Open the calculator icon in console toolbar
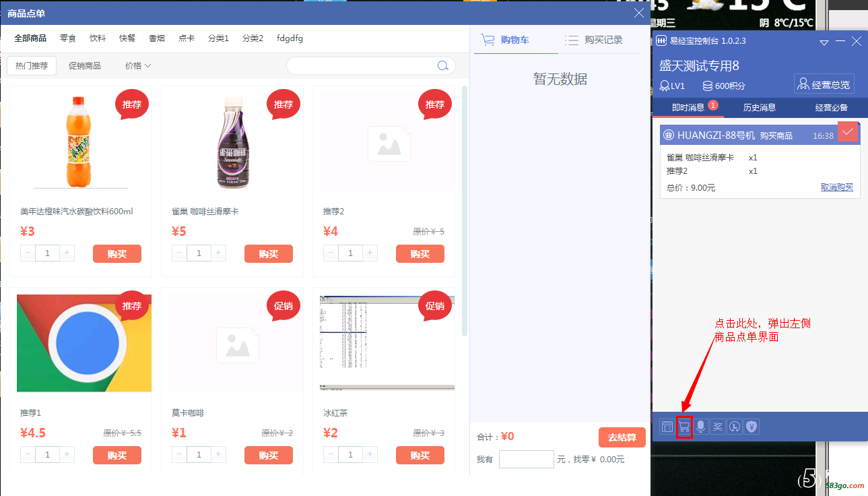 (x=667, y=427)
